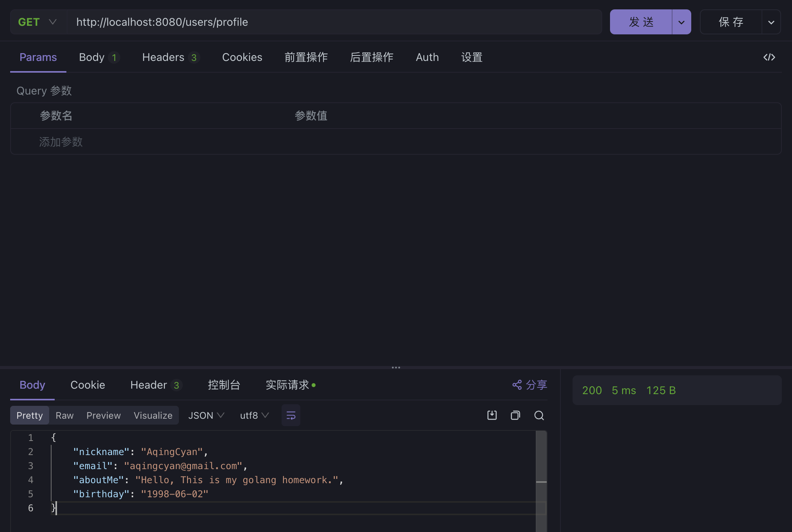
Task: Save the response to file icon
Action: pyautogui.click(x=492, y=415)
